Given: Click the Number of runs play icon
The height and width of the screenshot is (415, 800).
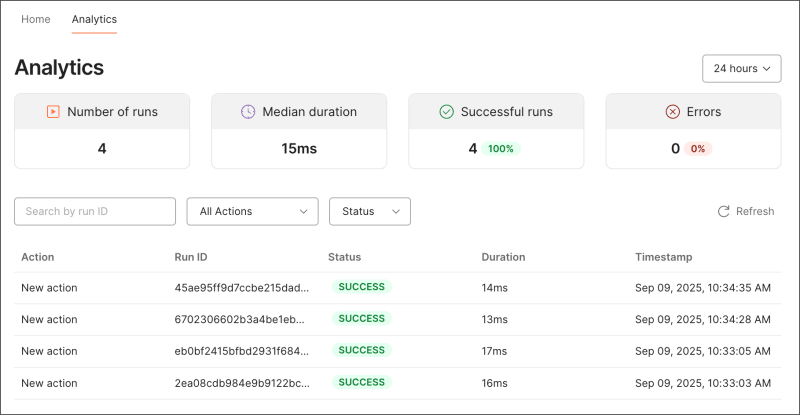Looking at the screenshot, I should coord(53,112).
